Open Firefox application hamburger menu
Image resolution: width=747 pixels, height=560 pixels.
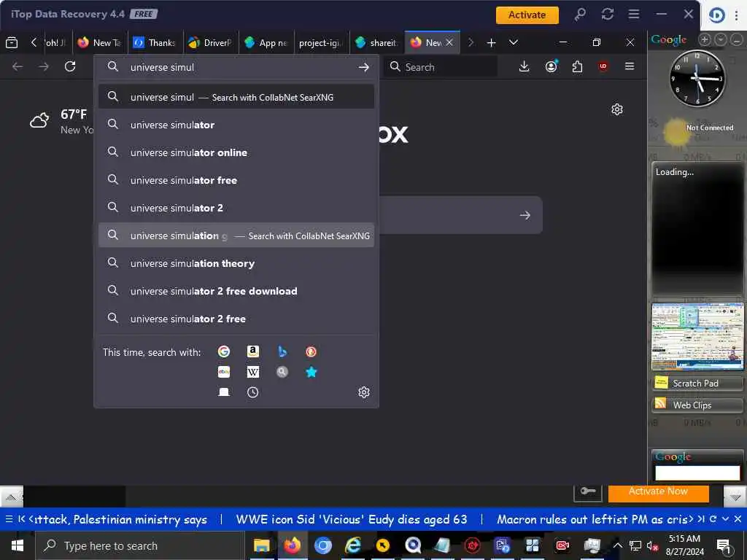[630, 66]
